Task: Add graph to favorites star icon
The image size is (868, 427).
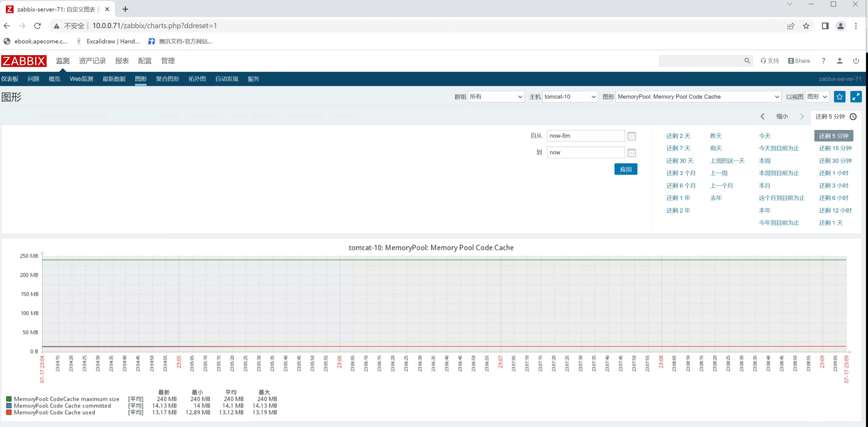Action: [839, 97]
